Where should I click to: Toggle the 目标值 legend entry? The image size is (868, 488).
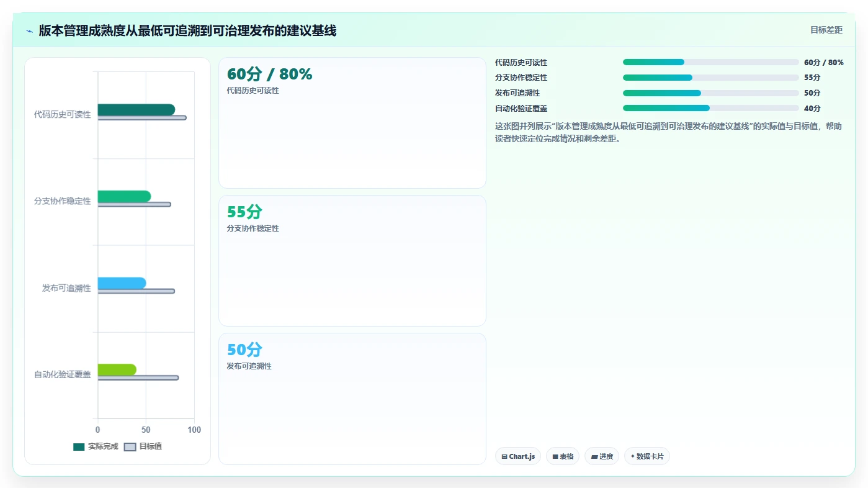pyautogui.click(x=143, y=446)
